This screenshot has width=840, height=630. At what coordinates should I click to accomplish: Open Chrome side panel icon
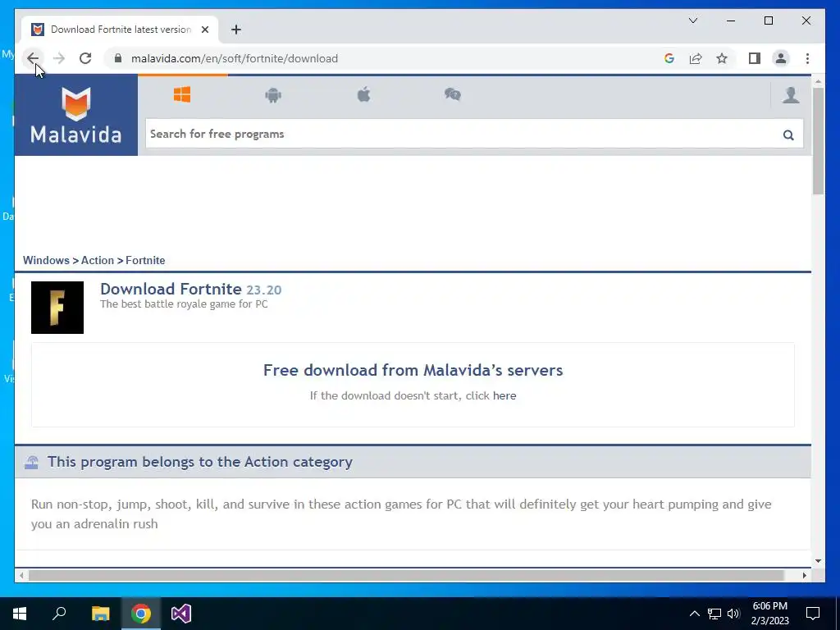pos(755,58)
